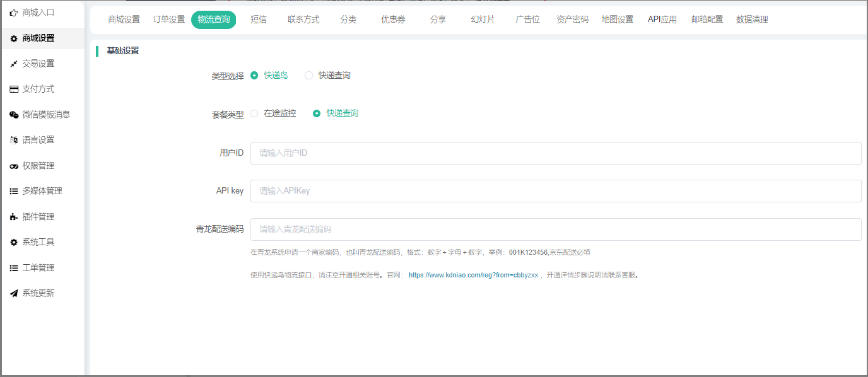Click the API key input field
Screen dimensions: 868x377
point(556,191)
